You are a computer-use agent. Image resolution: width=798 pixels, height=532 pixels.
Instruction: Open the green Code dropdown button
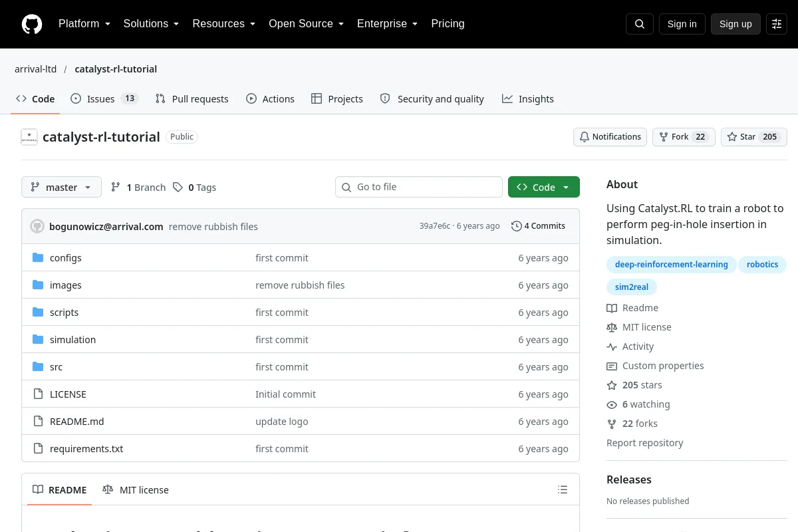click(x=544, y=188)
